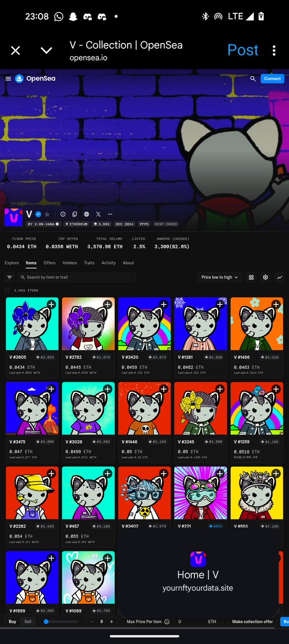Viewport: 289px width, 644px height.
Task: Add V #1381 to cart with plus
Action: tap(220, 304)
